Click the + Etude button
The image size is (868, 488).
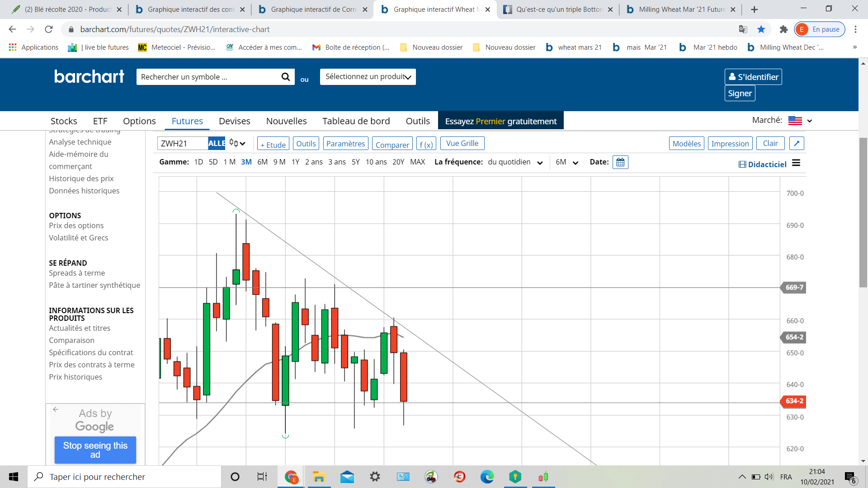[x=273, y=144]
